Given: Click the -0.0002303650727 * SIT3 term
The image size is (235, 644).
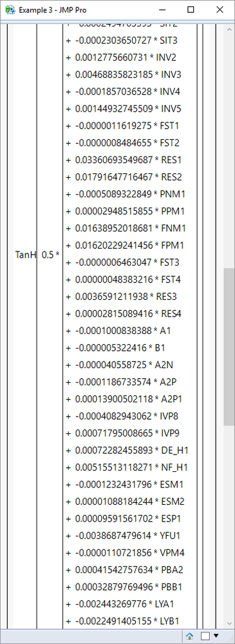Looking at the screenshot, I should point(126,40).
